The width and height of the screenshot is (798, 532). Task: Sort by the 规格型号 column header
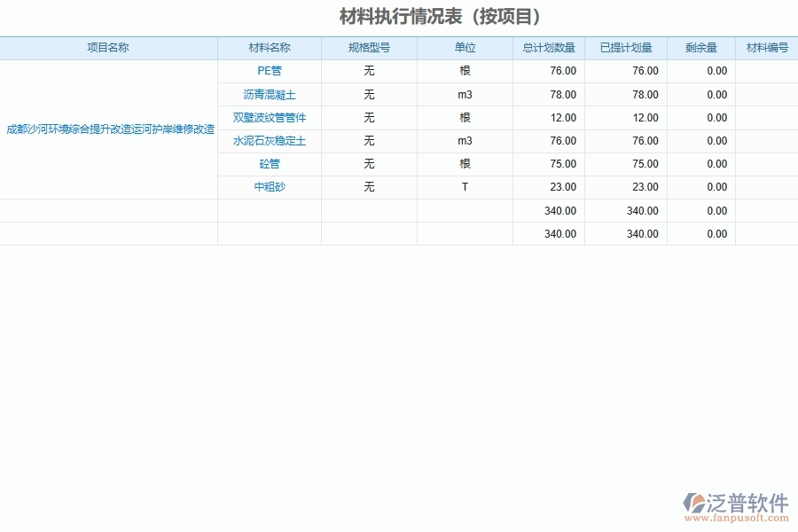pos(369,48)
